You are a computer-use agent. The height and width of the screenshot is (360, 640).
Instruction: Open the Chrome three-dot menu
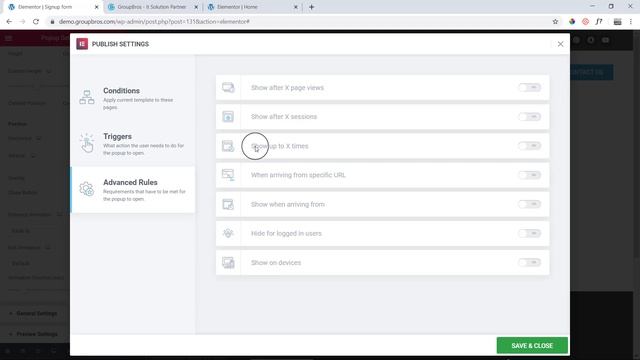[631, 22]
